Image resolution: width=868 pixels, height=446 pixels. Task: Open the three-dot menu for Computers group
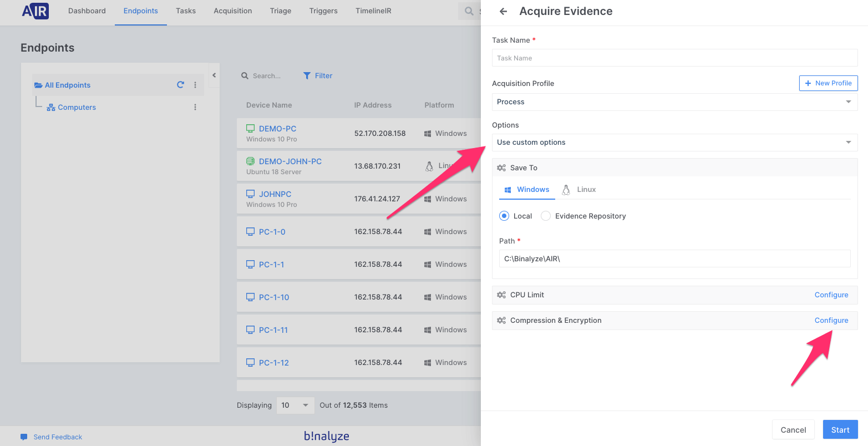195,107
